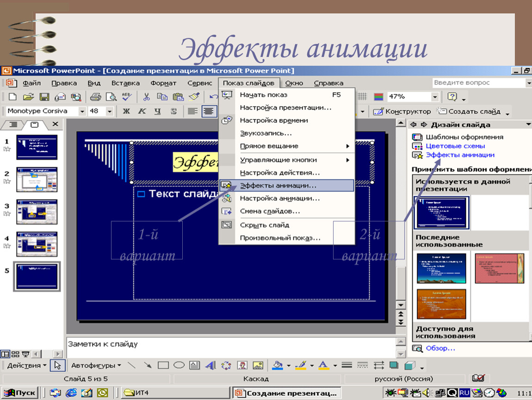The width and height of the screenshot is (532, 400).
Task: Open Прямое вещание submenu
Action: [287, 146]
